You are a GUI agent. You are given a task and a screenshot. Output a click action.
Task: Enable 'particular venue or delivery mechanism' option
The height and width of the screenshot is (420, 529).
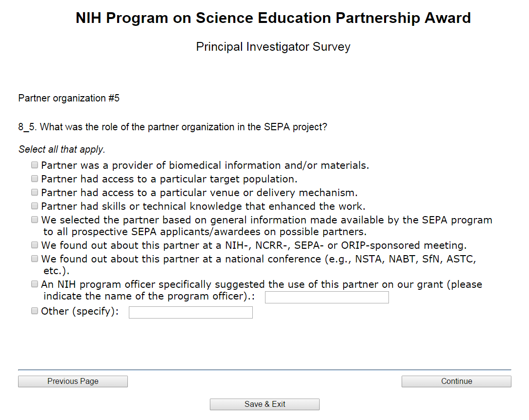tap(35, 192)
